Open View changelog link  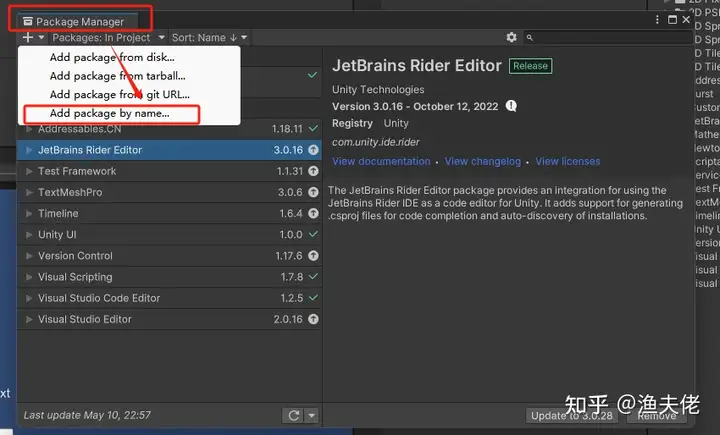tap(483, 161)
